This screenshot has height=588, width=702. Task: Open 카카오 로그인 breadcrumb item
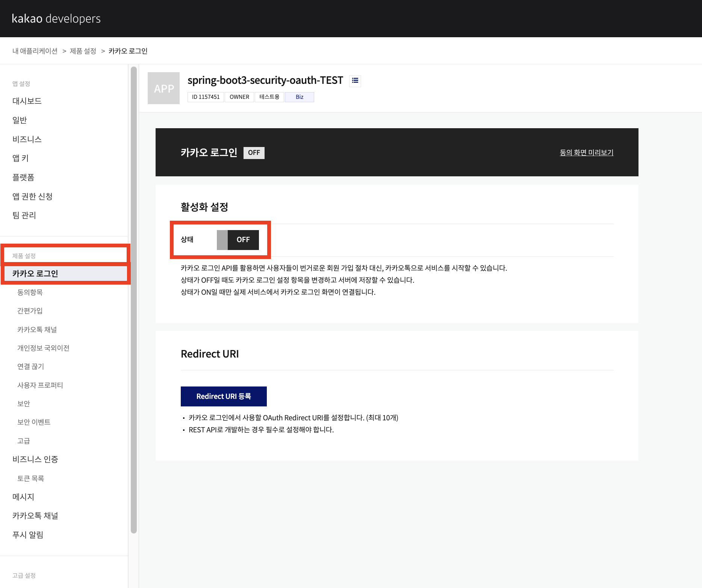coord(128,51)
